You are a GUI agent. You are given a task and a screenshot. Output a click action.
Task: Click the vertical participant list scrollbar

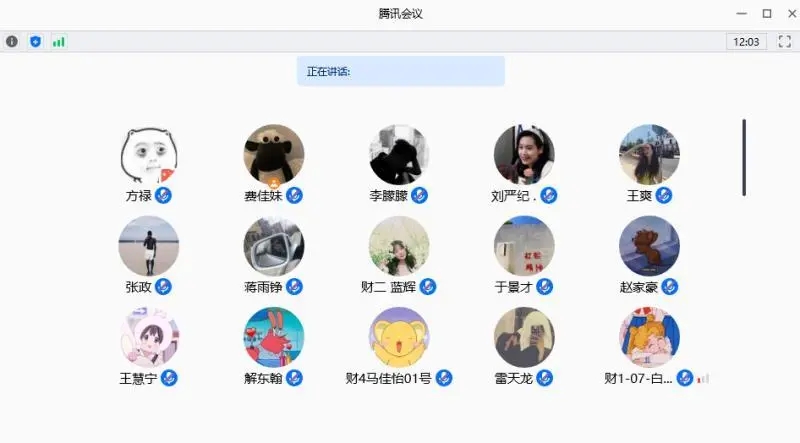click(744, 157)
